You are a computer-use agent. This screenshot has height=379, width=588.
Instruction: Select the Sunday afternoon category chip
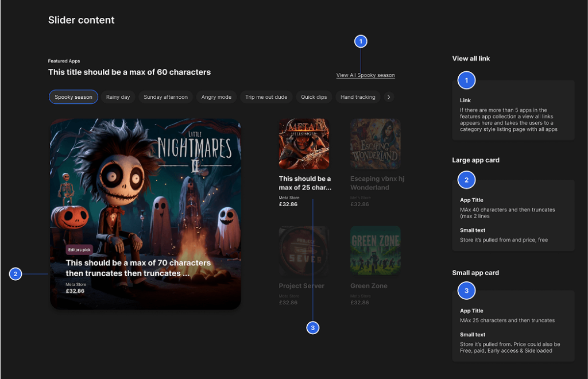(165, 97)
